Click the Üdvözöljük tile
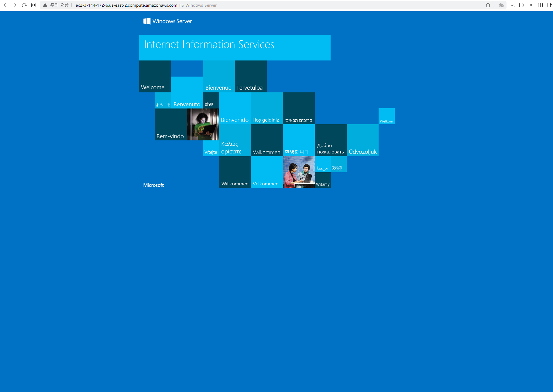Image resolution: width=553 pixels, height=392 pixels. (x=362, y=140)
